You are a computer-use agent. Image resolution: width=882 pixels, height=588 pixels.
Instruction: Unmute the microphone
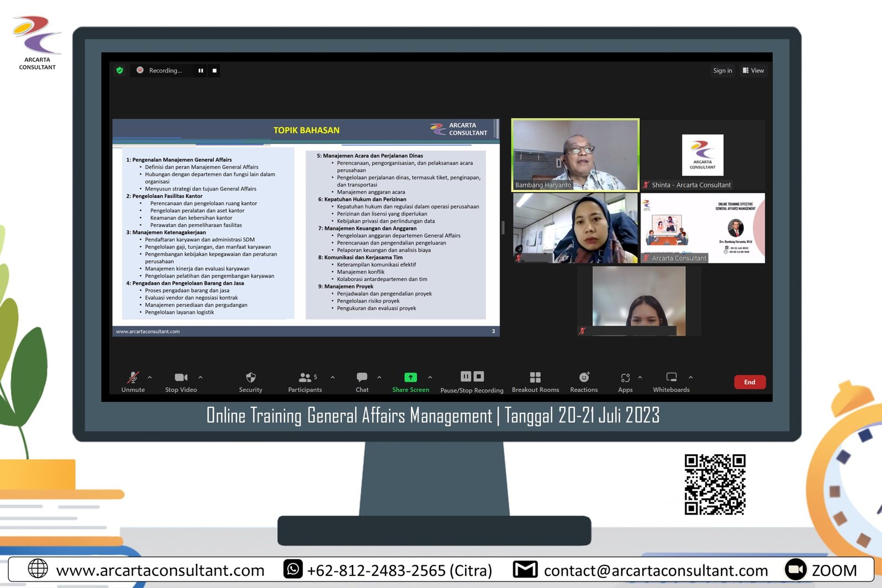[133, 377]
